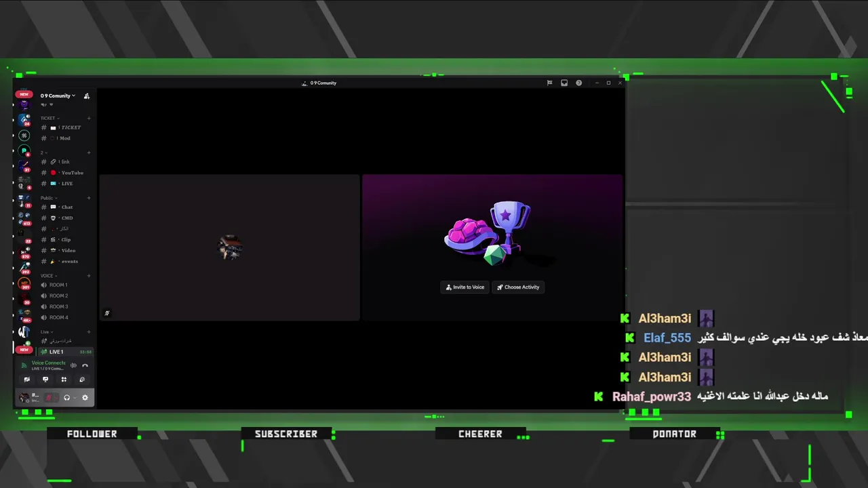
Task: Click the flag icon in Discord title bar
Action: tap(549, 83)
